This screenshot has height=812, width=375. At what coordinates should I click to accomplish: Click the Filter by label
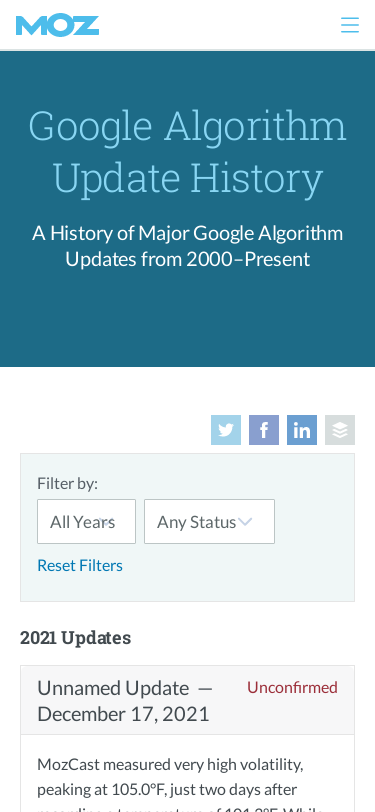tap(67, 483)
